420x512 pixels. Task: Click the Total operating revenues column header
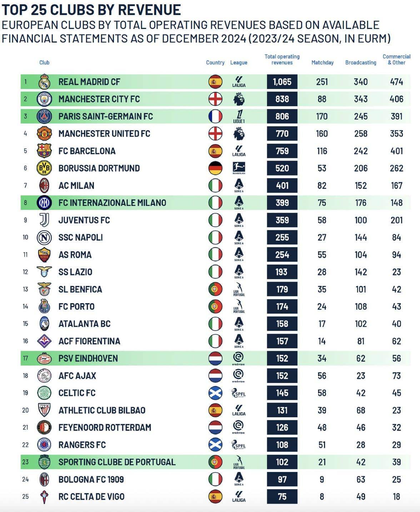coord(282,59)
